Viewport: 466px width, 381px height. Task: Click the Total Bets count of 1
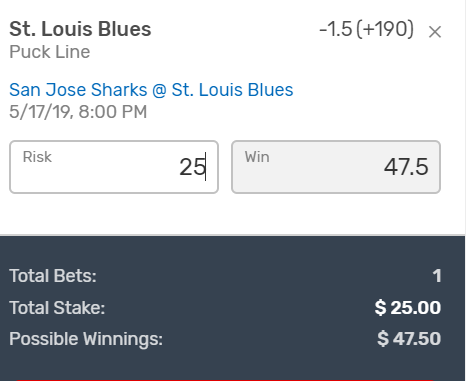click(x=437, y=276)
